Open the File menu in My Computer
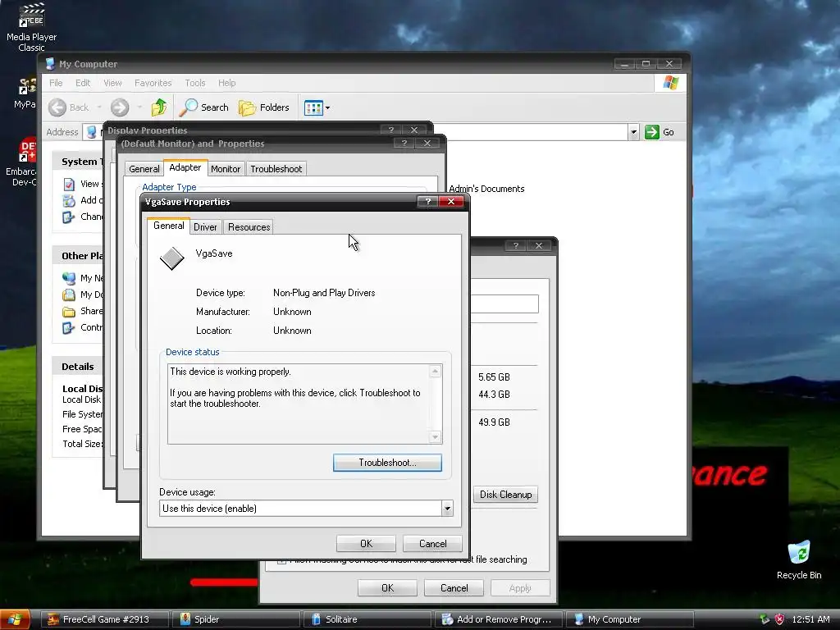This screenshot has width=840, height=630. coord(56,83)
